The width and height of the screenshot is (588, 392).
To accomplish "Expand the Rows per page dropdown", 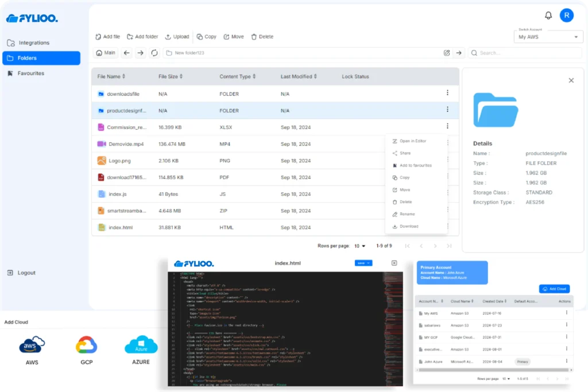I will click(x=360, y=246).
